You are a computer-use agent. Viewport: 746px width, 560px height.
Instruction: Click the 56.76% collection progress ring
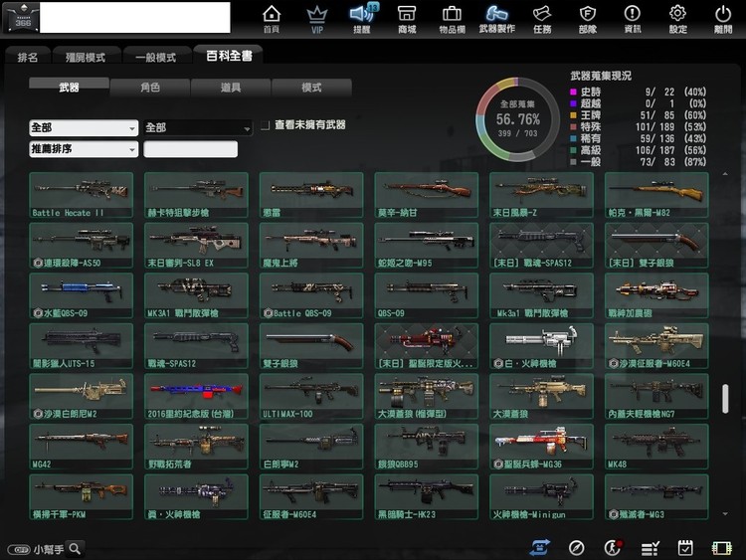pyautogui.click(x=517, y=119)
